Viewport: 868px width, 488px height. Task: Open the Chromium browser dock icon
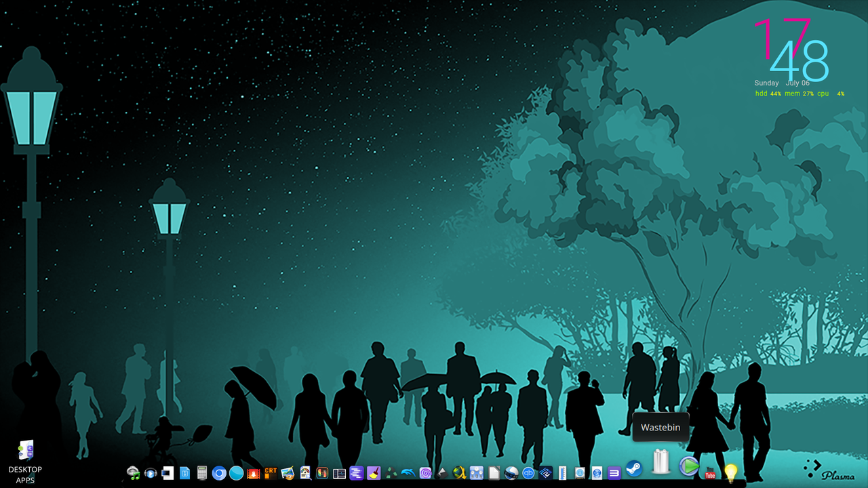tap(219, 473)
